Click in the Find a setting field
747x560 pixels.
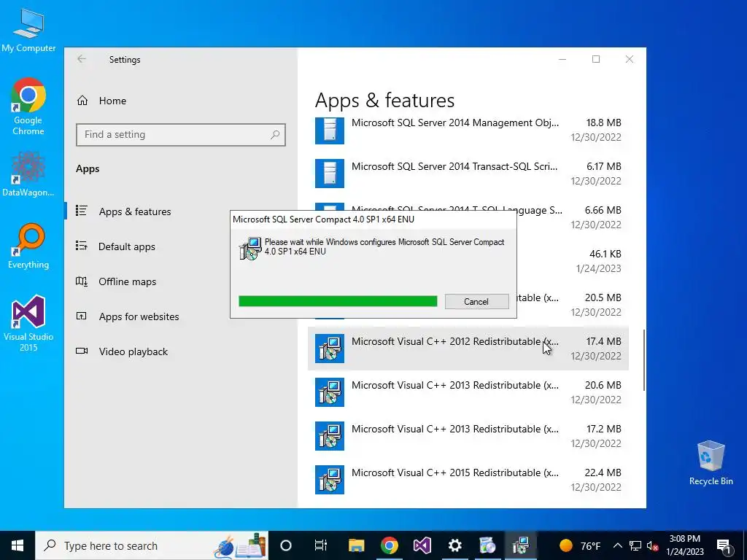point(181,135)
